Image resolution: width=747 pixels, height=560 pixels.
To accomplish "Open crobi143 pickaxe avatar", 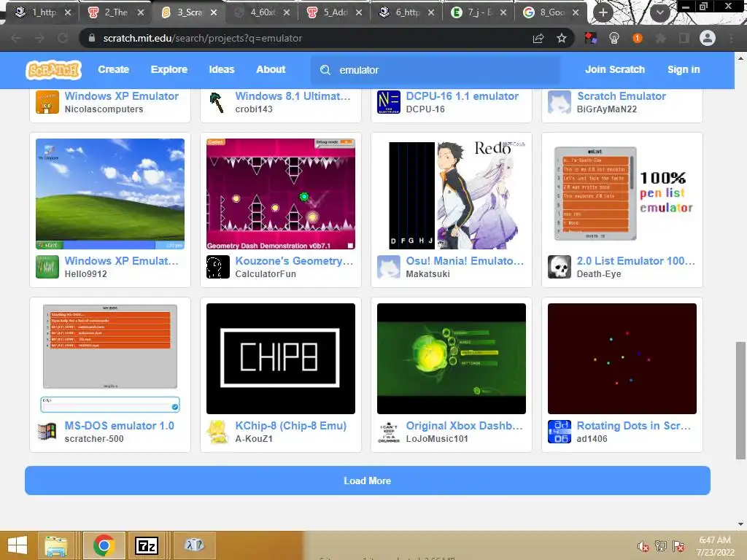I will tap(217, 102).
